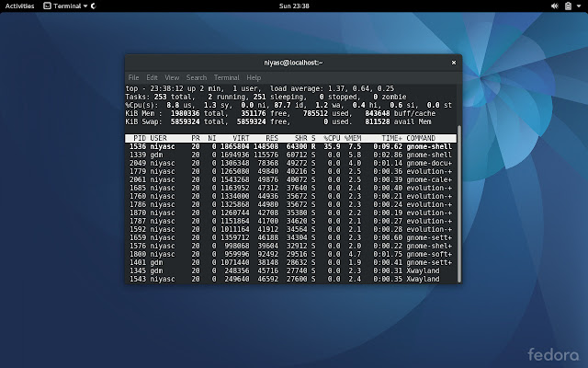
Task: Click PID 1760 process row
Action: click(x=290, y=196)
